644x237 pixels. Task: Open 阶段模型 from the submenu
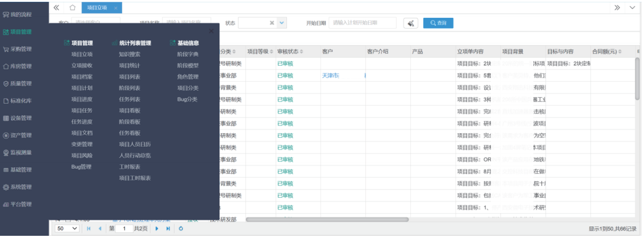188,65
